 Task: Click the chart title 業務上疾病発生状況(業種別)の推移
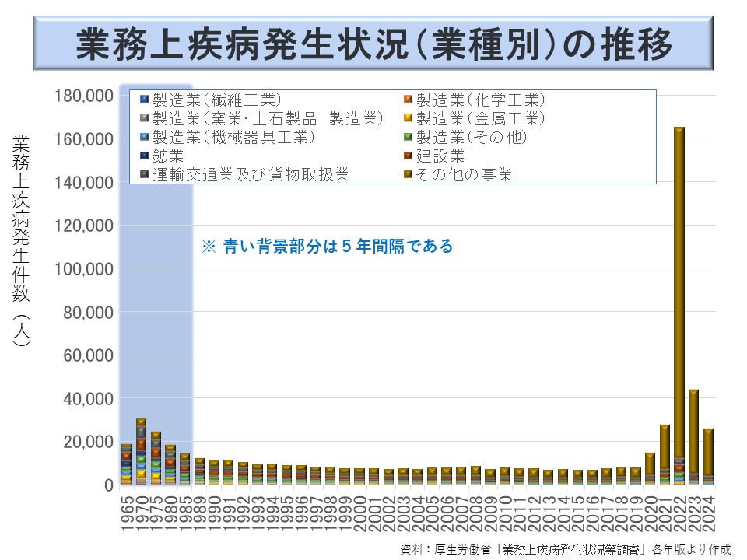373,46
